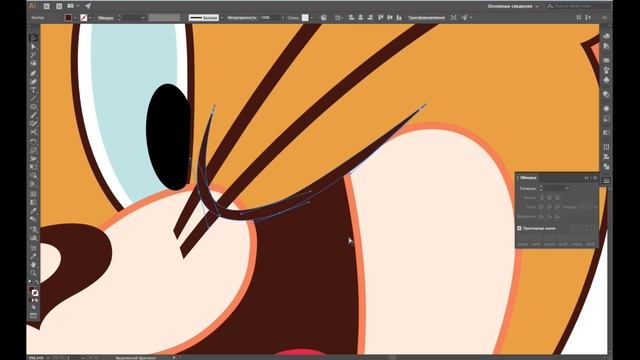Click the isolate selected object icon

click(x=453, y=18)
